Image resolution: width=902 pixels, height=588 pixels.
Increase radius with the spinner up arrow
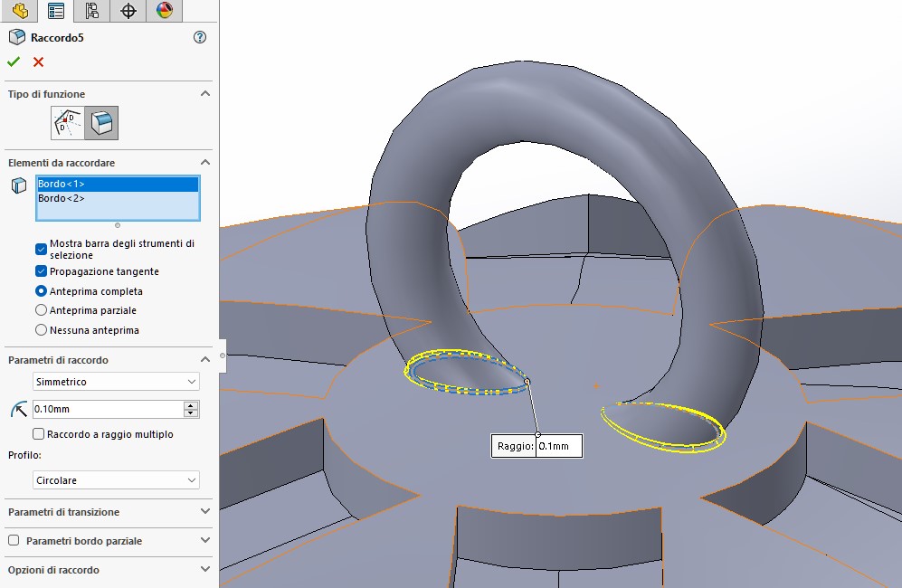(191, 405)
